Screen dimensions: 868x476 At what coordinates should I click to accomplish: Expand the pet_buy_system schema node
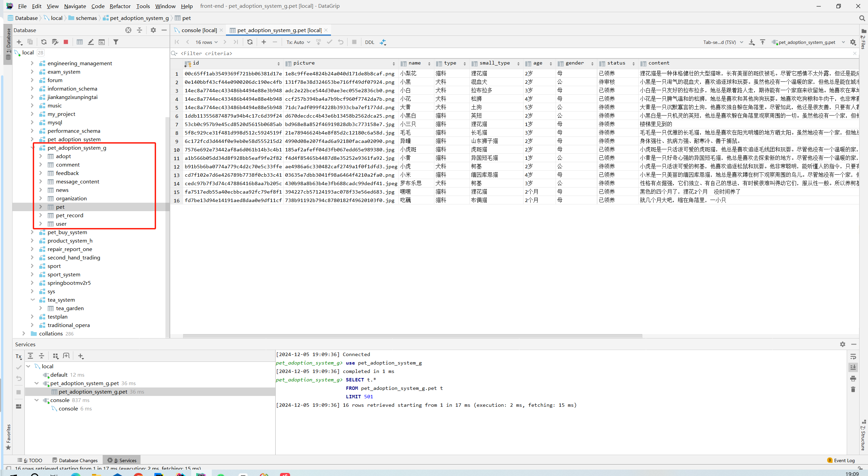point(32,232)
